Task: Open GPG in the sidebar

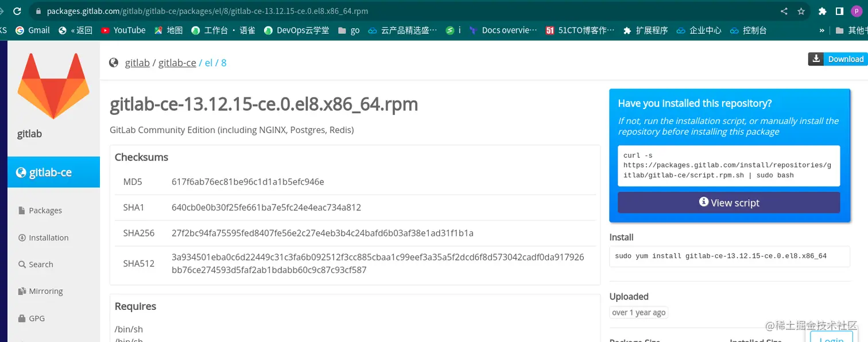Action: tap(32, 318)
